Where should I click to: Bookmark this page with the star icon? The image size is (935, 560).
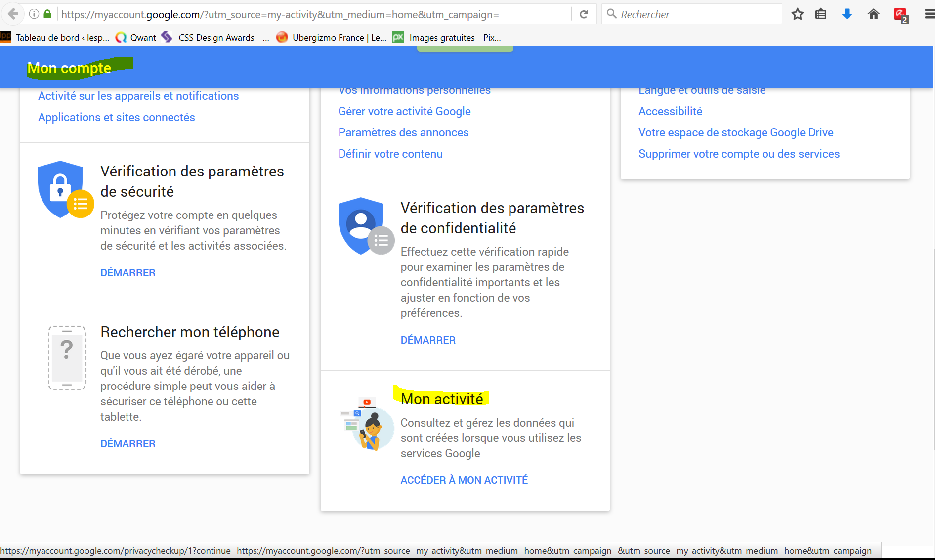[x=797, y=14]
